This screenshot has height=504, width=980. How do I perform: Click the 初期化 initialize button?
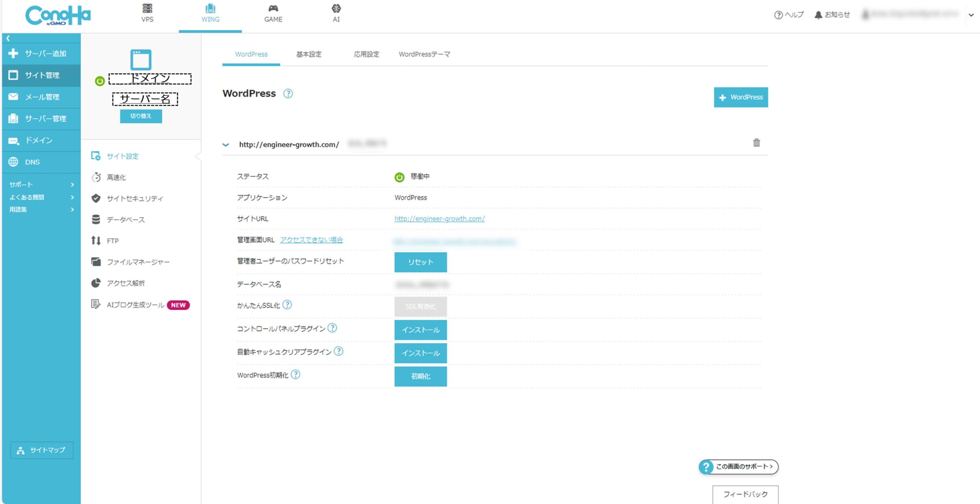421,376
